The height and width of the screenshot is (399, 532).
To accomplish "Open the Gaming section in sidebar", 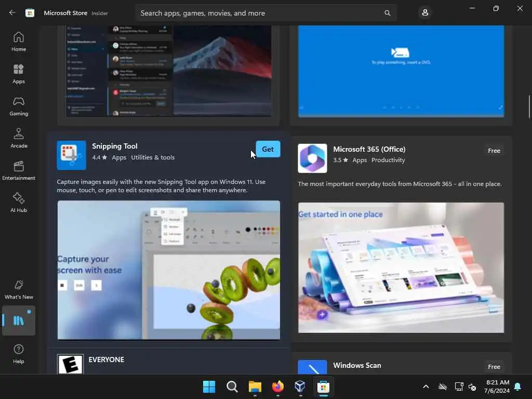I will coord(19,106).
